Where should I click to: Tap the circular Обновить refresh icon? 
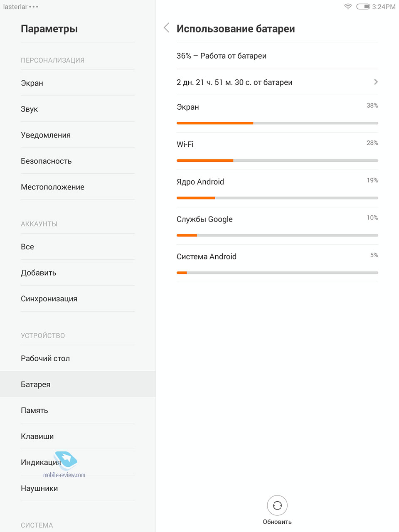click(x=277, y=505)
